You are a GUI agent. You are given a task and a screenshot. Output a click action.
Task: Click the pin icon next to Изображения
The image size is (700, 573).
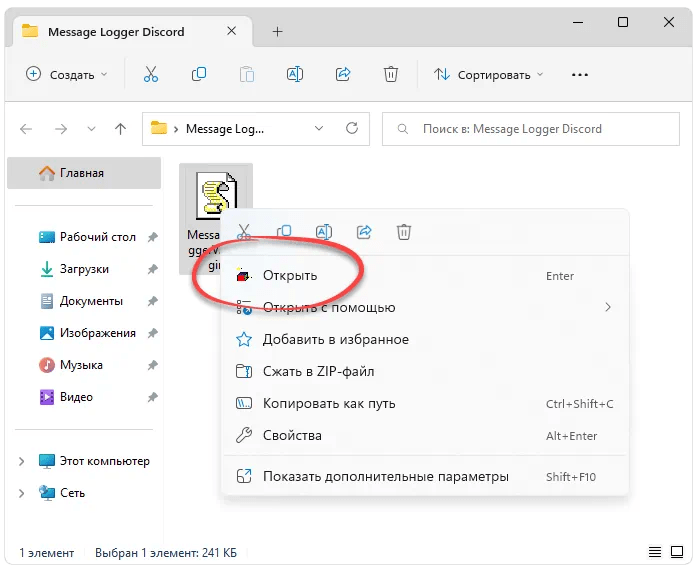153,333
